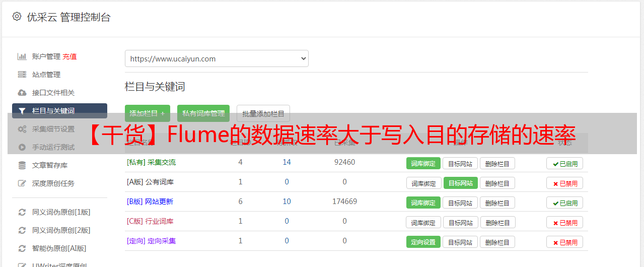Click the 已采集 value 174669
This screenshot has height=267, width=644.
point(344,202)
